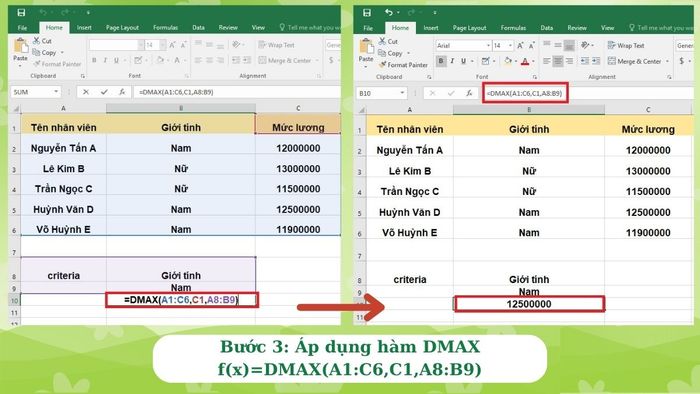Select all cells corner in right Excel window
Viewport: 700px width, 394px height.
[x=362, y=109]
